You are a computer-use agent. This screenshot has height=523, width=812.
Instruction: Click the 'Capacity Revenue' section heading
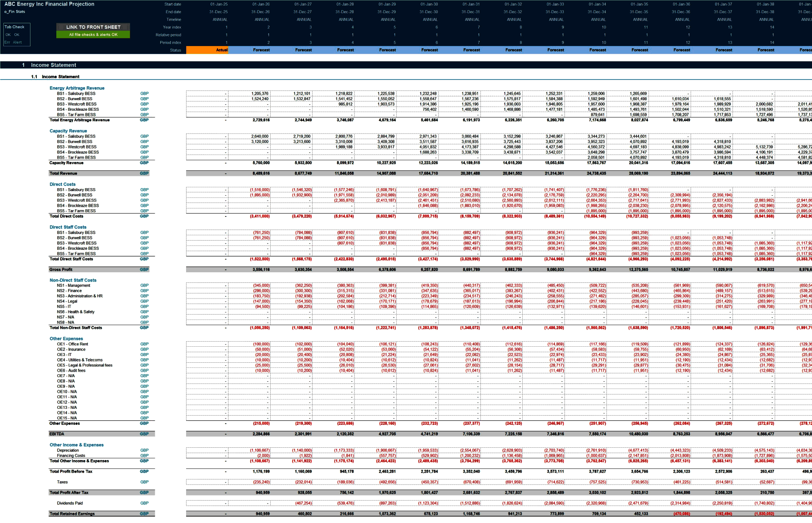tap(68, 131)
